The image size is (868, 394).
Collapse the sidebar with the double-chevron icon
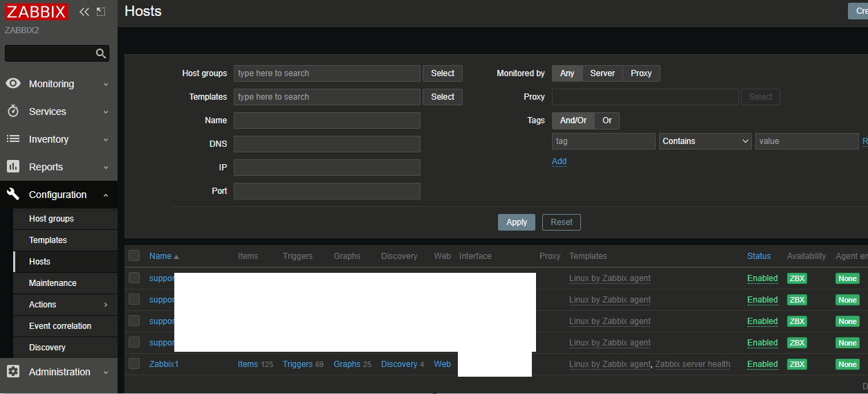pos(84,12)
